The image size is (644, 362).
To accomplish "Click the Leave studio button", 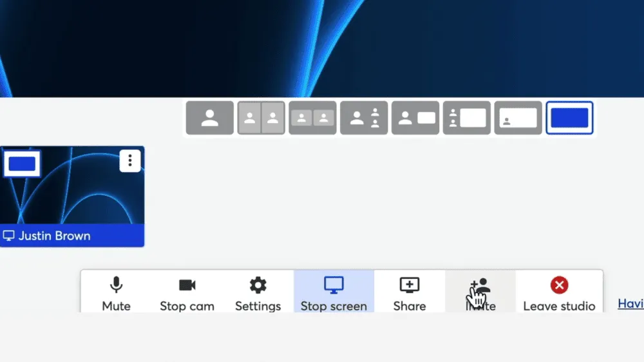I will tap(559, 293).
